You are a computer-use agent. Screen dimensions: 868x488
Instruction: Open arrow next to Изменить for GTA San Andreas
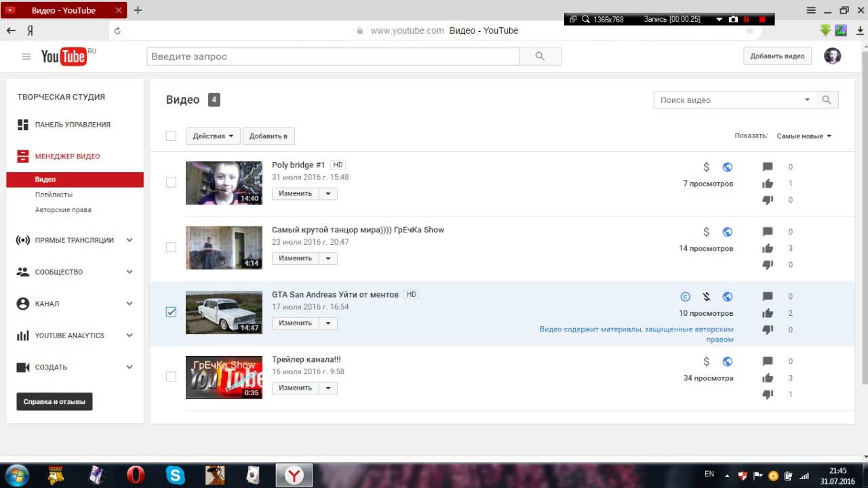pyautogui.click(x=328, y=323)
